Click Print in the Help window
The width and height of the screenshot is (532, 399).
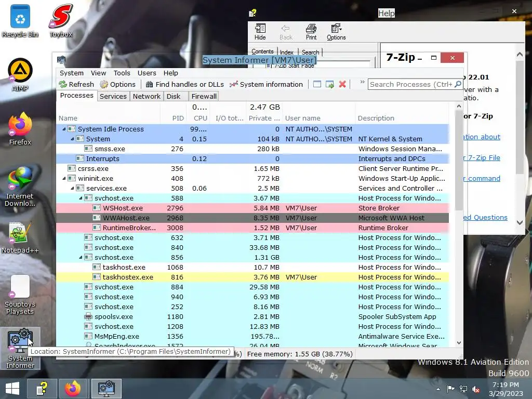click(311, 32)
